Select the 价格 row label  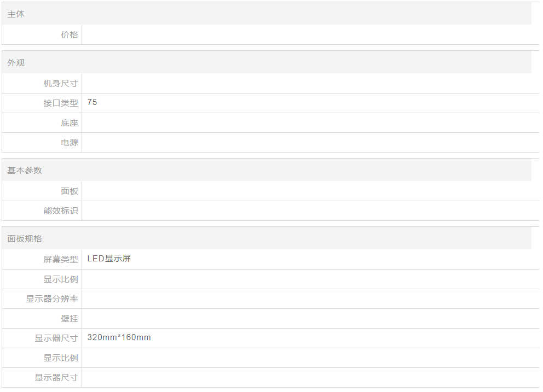pyautogui.click(x=70, y=35)
